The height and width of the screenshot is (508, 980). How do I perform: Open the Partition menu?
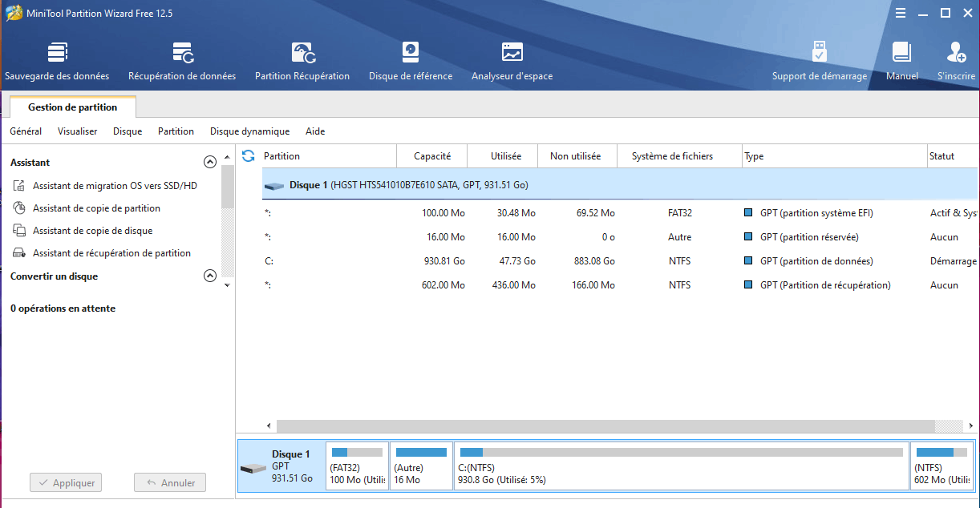(176, 131)
